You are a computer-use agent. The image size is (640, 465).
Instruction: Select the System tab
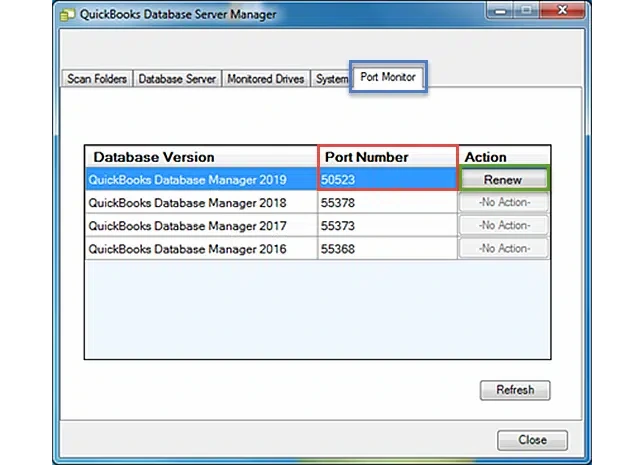coord(331,78)
